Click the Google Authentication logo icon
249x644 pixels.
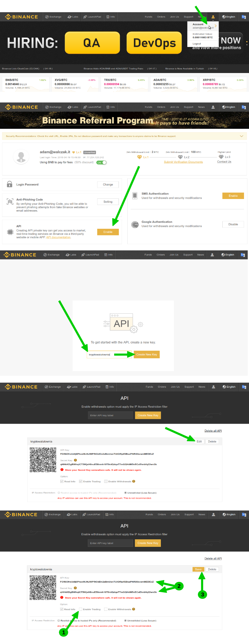click(x=135, y=224)
